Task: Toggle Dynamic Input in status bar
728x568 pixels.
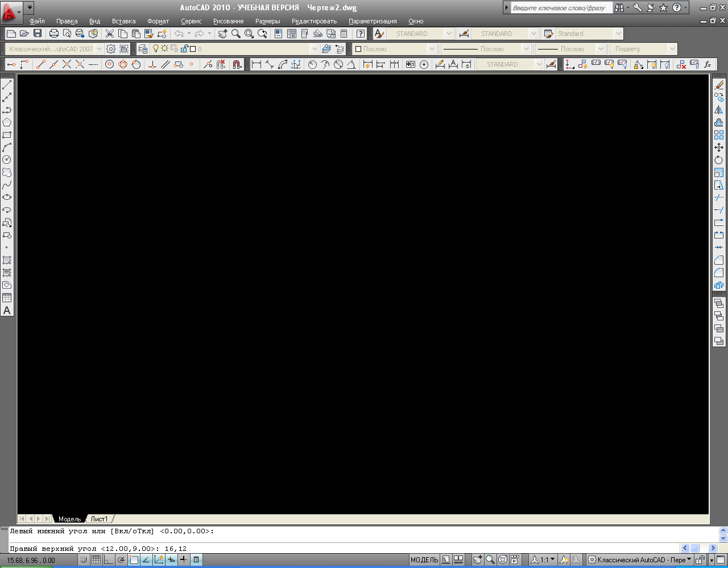Action: coord(171,560)
